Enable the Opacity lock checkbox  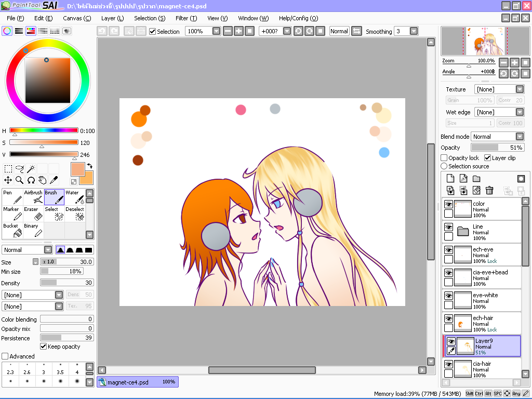click(x=444, y=158)
